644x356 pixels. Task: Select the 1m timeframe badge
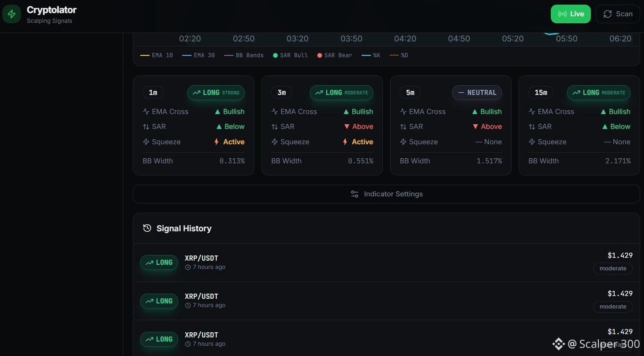pos(153,93)
